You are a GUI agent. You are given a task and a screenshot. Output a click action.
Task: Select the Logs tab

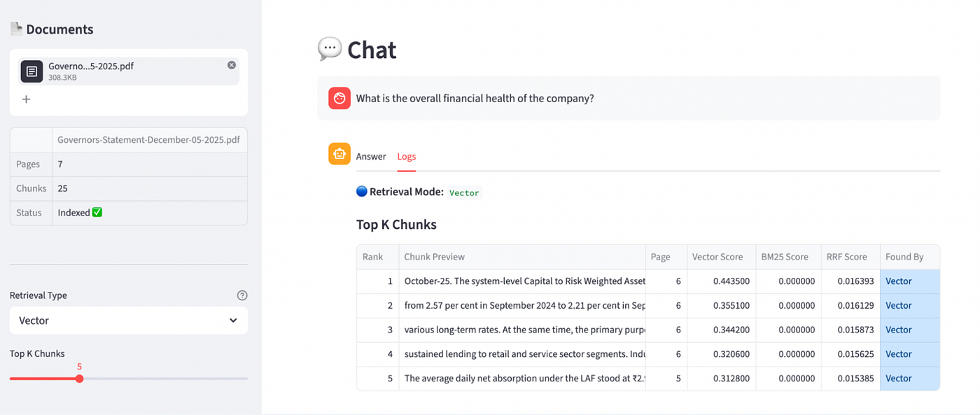click(407, 157)
